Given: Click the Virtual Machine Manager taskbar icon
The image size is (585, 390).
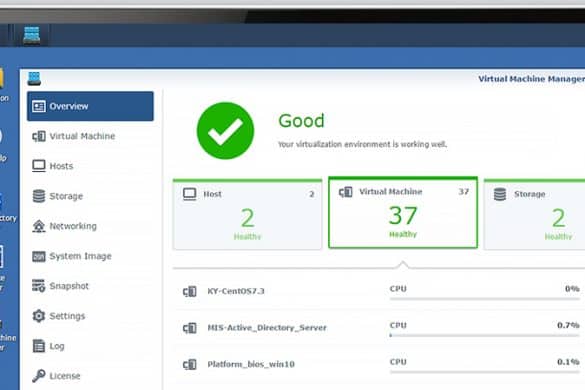Looking at the screenshot, I should (x=32, y=35).
